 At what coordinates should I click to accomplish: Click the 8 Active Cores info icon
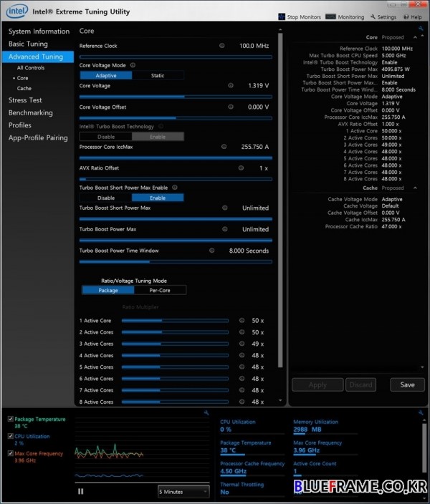tap(242, 402)
